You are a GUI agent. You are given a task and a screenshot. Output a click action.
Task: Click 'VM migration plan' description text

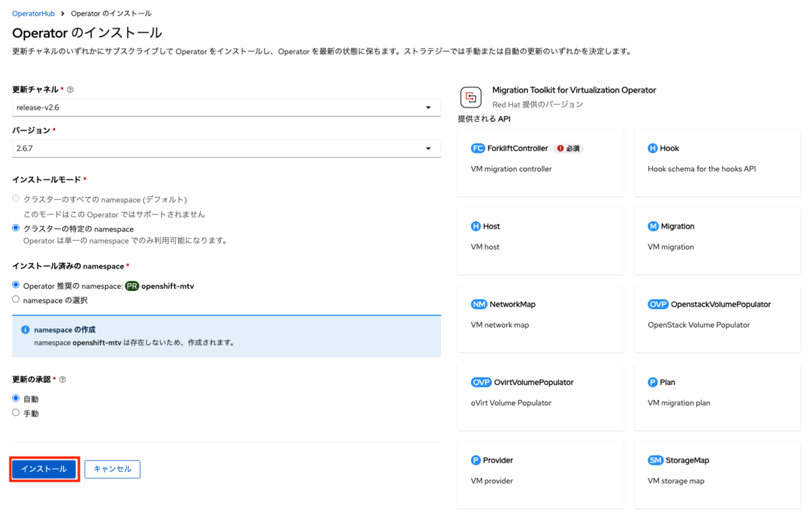(679, 403)
